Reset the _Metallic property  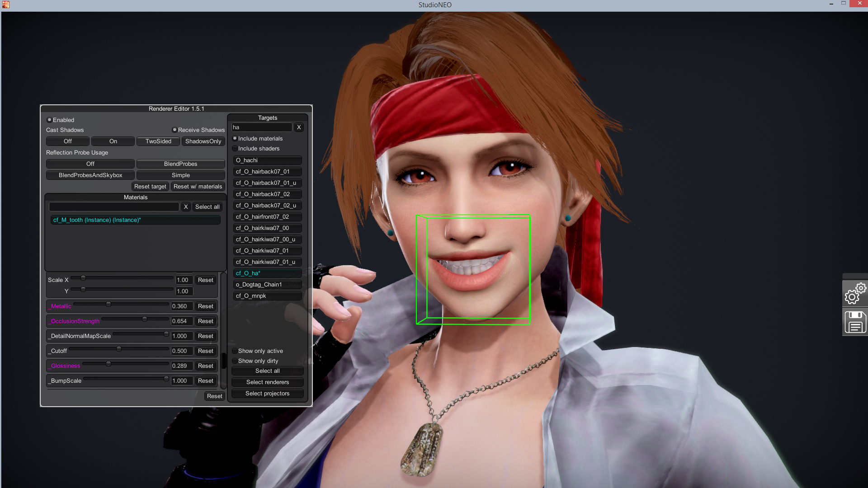click(x=205, y=306)
